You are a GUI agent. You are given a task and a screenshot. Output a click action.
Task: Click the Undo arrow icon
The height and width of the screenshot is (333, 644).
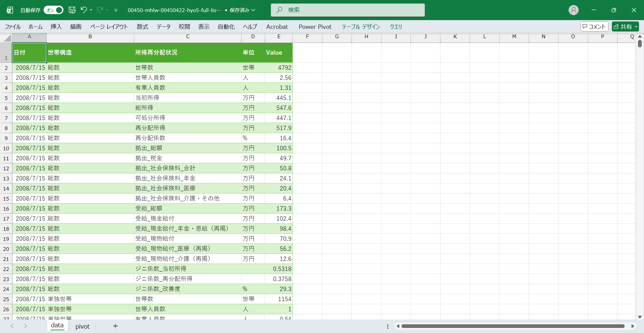(84, 10)
